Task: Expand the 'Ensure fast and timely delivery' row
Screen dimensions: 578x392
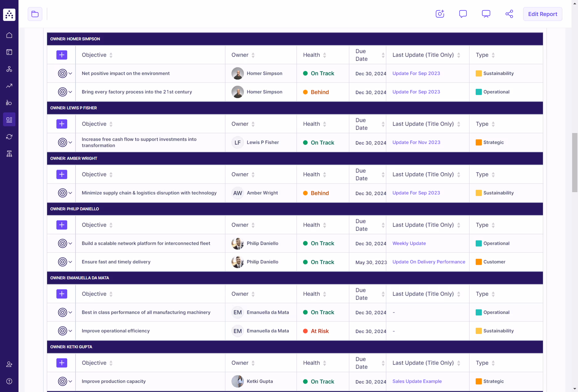Action: tap(71, 262)
